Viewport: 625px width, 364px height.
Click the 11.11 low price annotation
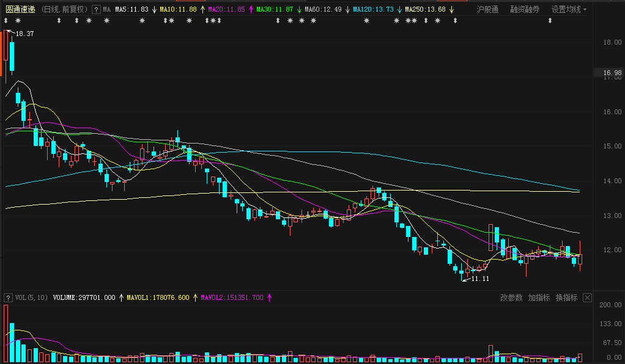480,278
